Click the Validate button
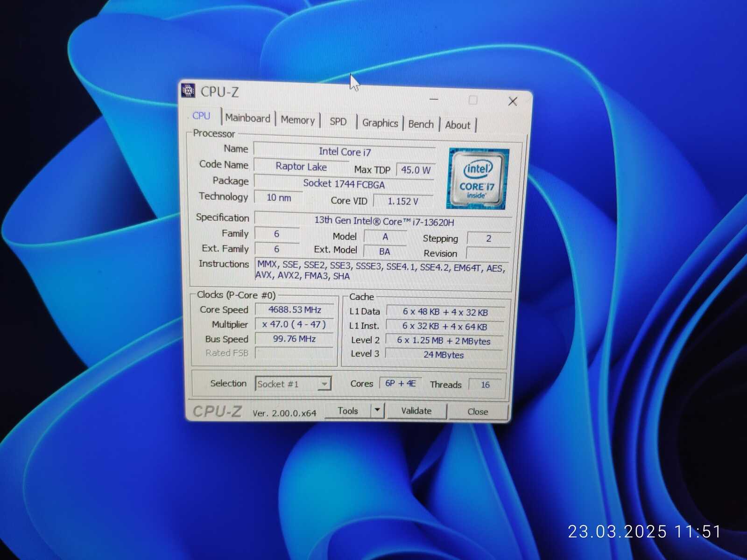This screenshot has width=747, height=560. click(416, 411)
